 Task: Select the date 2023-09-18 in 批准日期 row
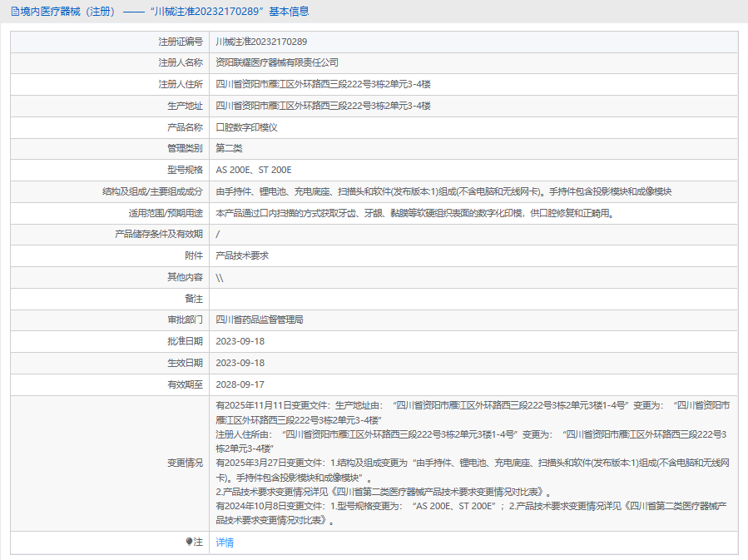point(240,341)
